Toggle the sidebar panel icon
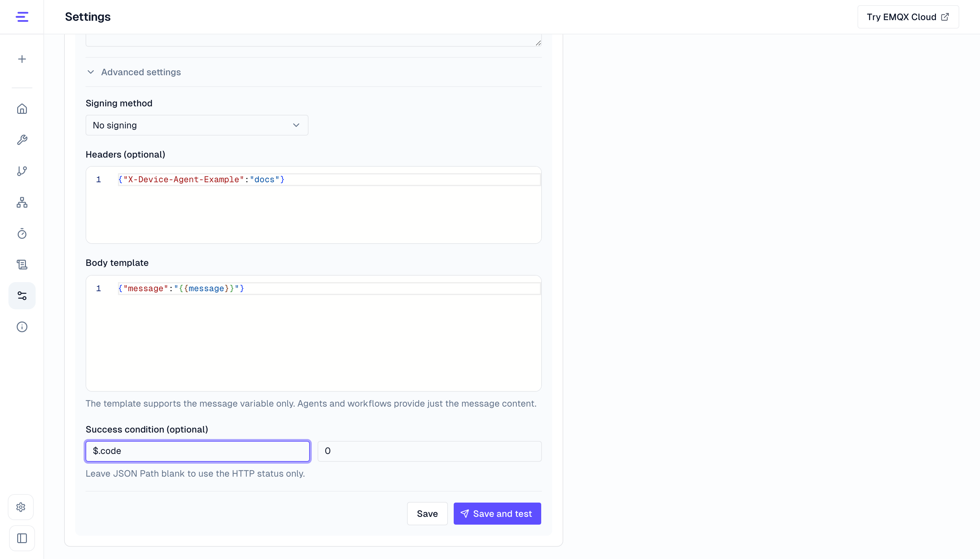This screenshot has height=559, width=980. 22,538
